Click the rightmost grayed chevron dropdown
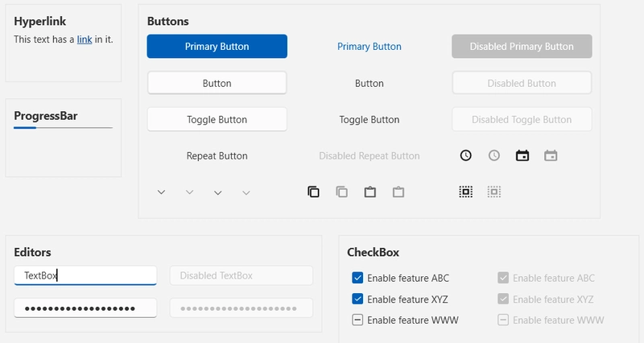The height and width of the screenshot is (343, 644). click(246, 192)
